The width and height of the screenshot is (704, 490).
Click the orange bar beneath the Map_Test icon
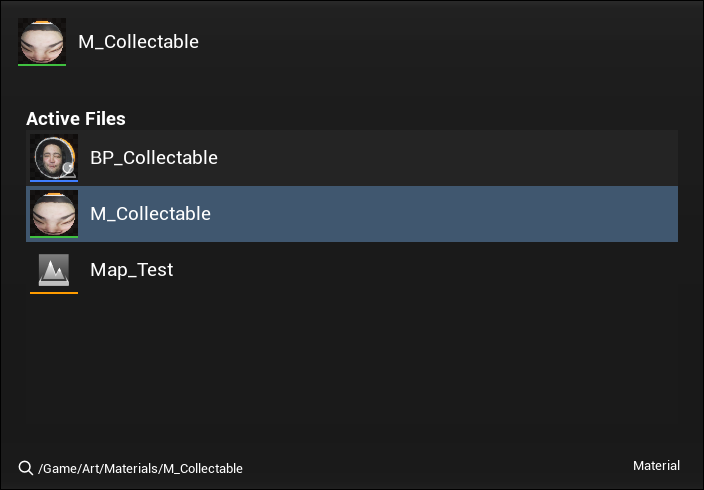[53, 293]
